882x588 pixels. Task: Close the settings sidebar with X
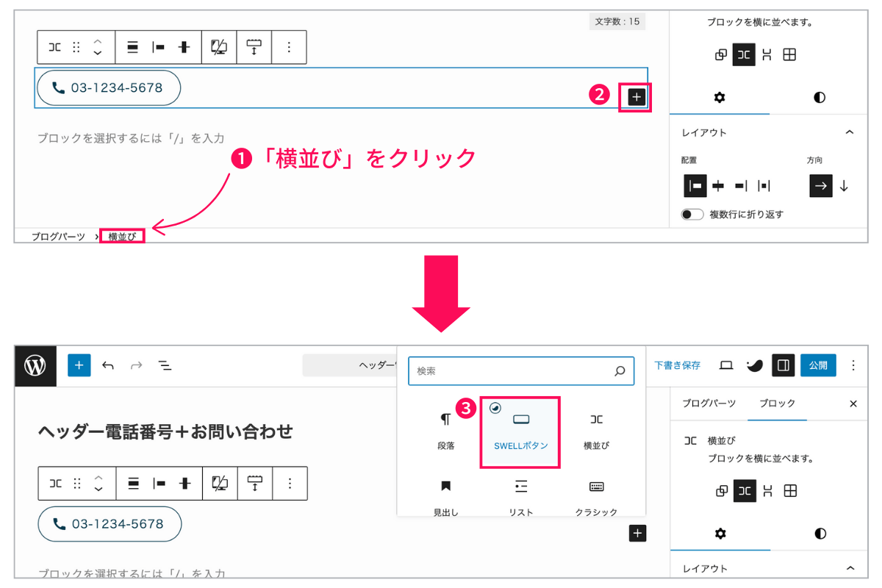(x=853, y=404)
